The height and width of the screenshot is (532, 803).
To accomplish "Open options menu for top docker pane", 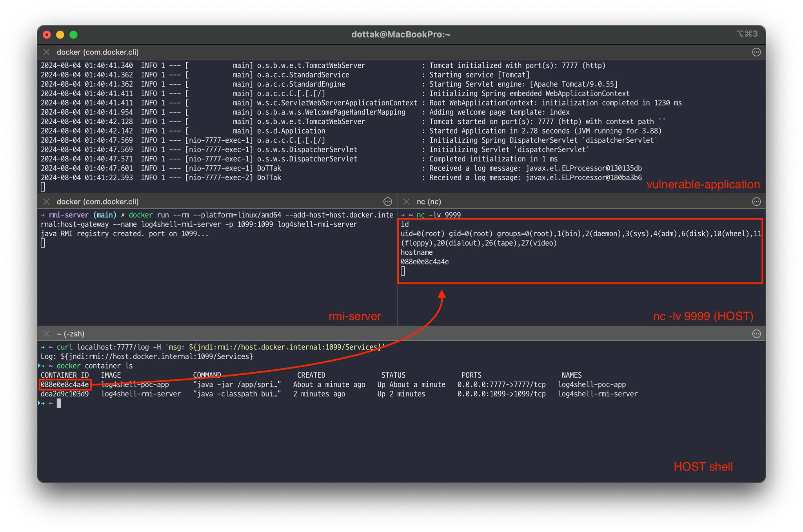I will 756,52.
